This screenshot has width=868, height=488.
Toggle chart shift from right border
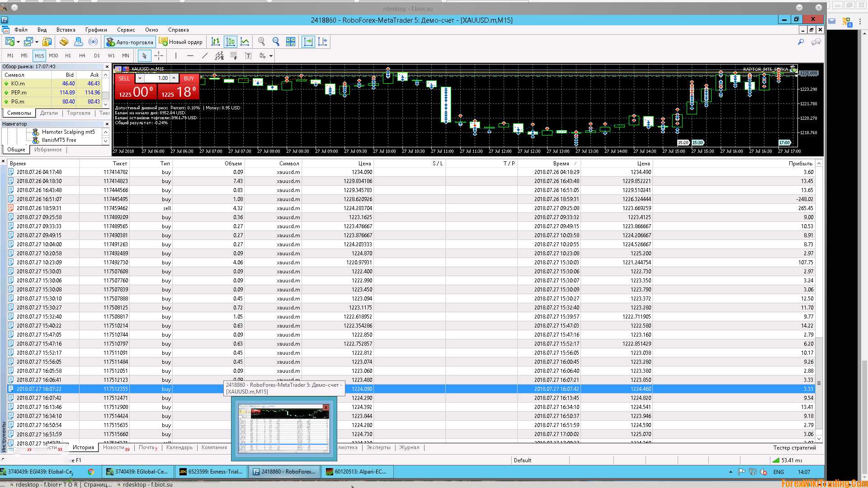pyautogui.click(x=323, y=42)
